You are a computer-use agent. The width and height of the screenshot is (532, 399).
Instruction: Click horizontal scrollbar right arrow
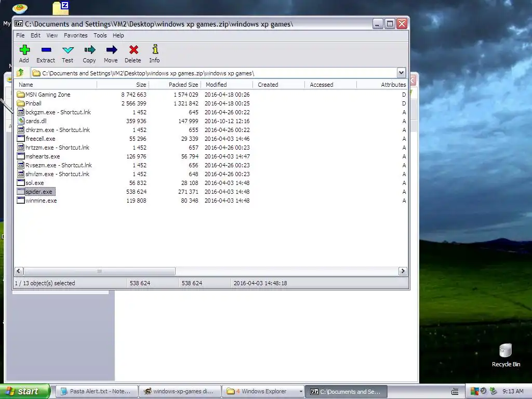403,271
